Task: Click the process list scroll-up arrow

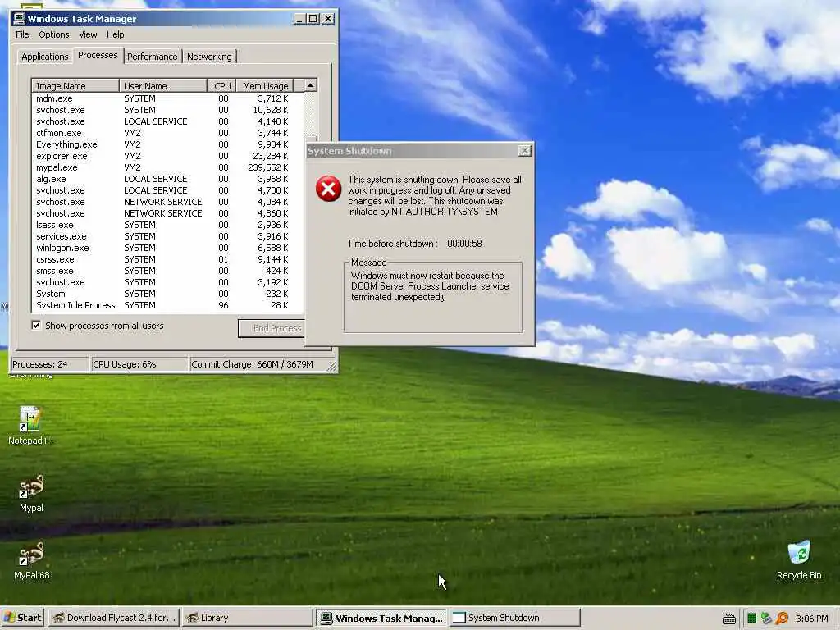Action: coord(311,85)
